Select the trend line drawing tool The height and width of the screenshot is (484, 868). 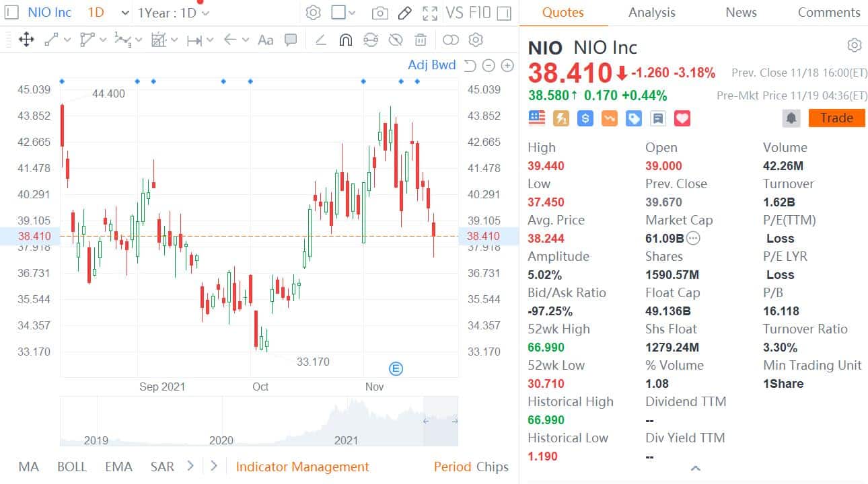49,40
